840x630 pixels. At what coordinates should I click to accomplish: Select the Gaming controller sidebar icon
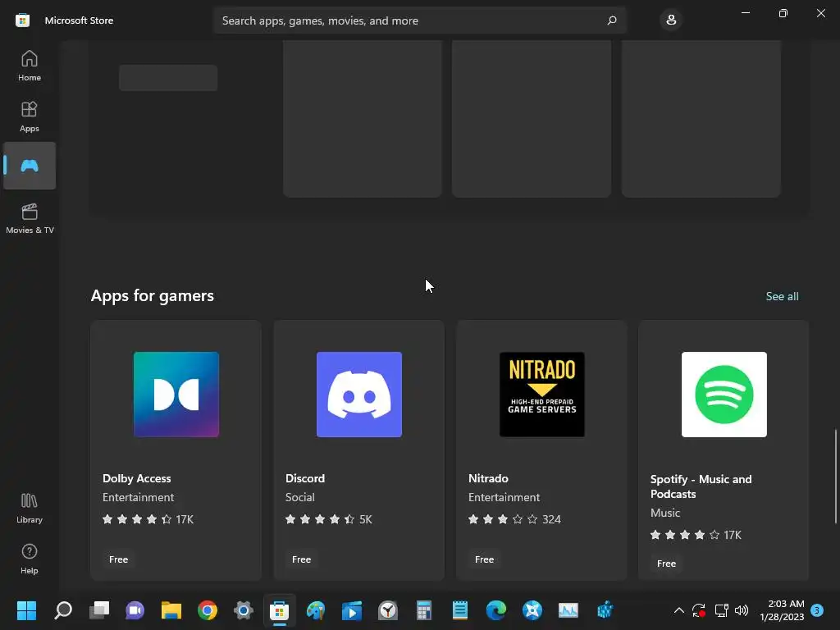click(x=30, y=166)
